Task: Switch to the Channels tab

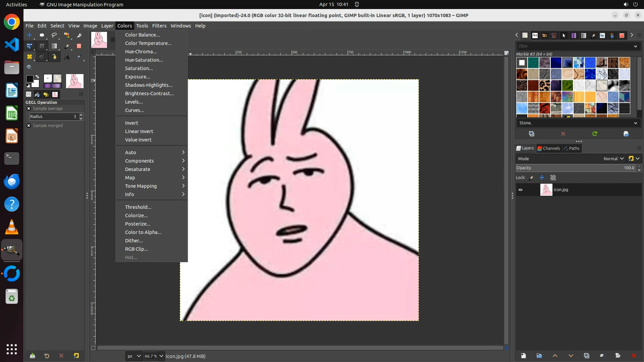Action: click(x=548, y=148)
